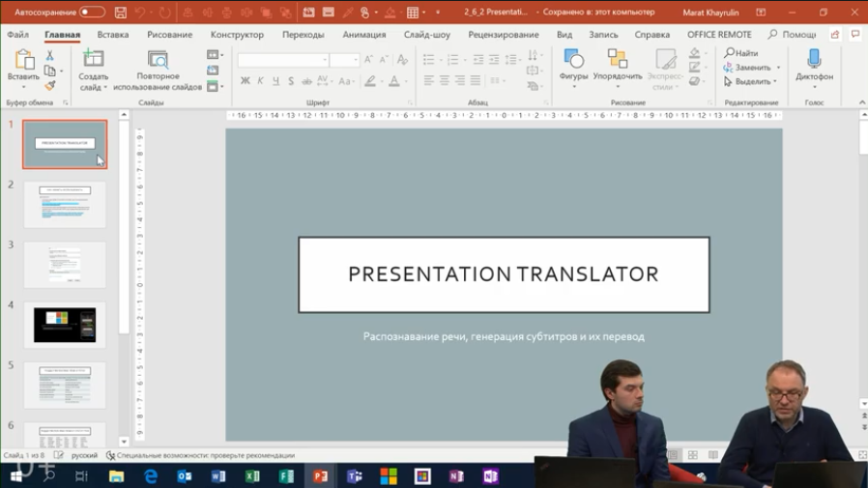Open the Упорядочить arrange menu
868x488 pixels.
(618, 69)
